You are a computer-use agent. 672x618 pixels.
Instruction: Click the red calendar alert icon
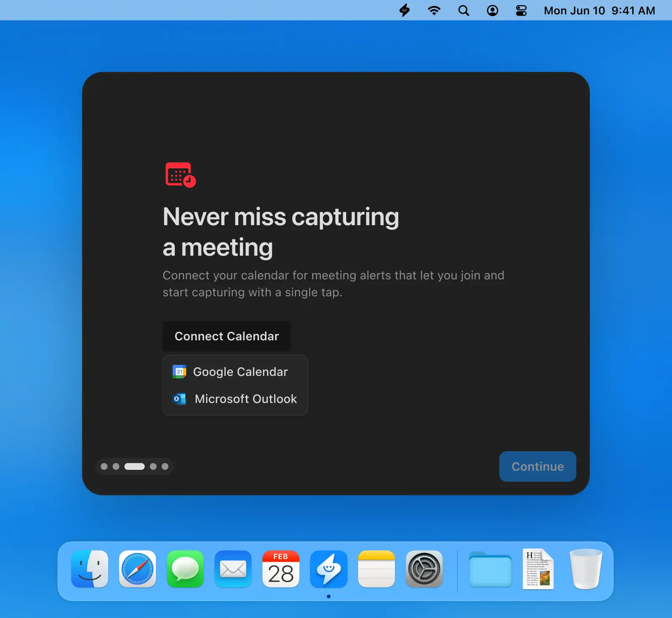tap(181, 174)
